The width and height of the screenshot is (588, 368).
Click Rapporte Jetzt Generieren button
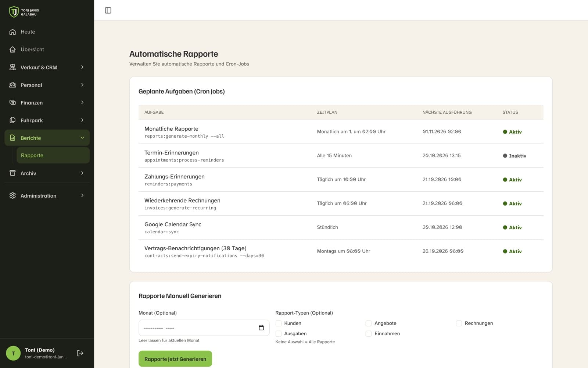coord(175,359)
